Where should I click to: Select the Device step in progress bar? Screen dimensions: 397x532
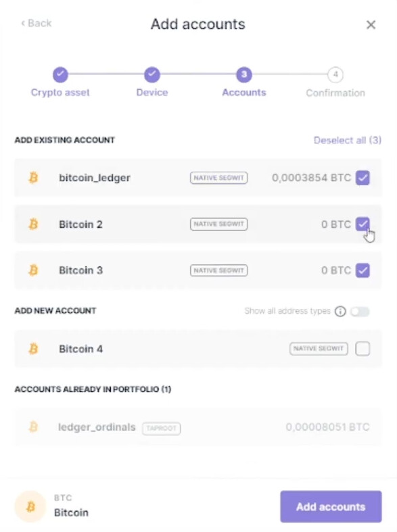tap(152, 74)
